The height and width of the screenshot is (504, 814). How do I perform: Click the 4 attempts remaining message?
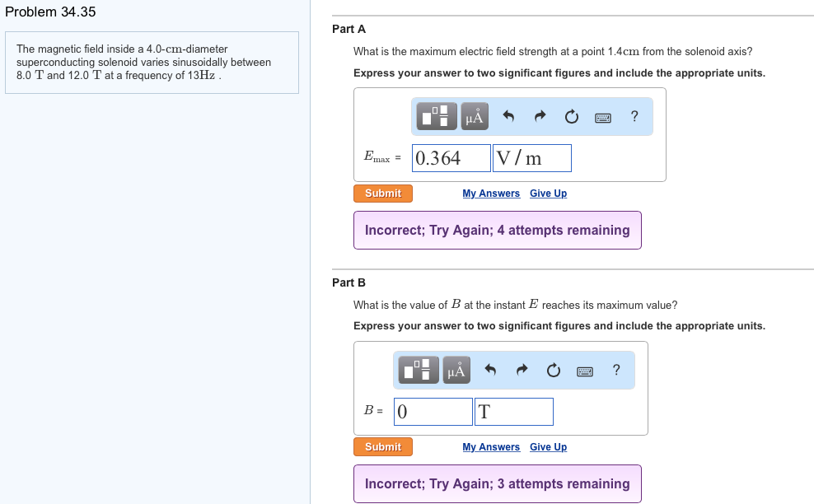pos(498,230)
